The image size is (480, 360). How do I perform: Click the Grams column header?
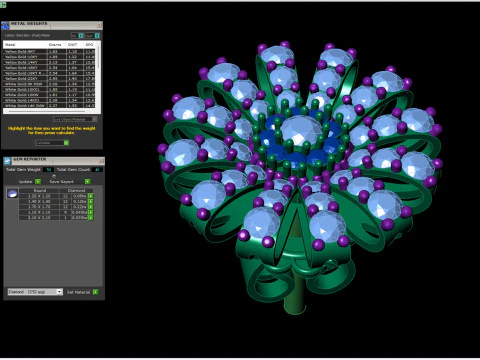(x=55, y=44)
